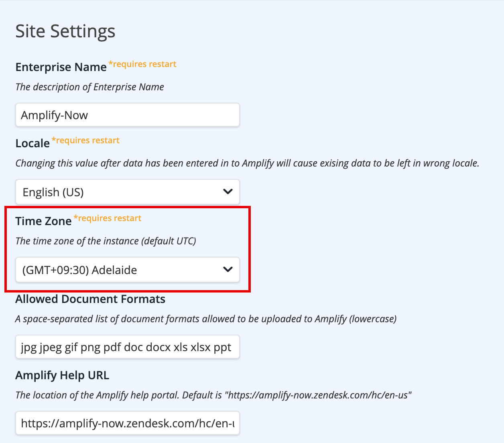Open the Time Zone dropdown showing Adelaide
The height and width of the screenshot is (443, 504).
tap(128, 270)
